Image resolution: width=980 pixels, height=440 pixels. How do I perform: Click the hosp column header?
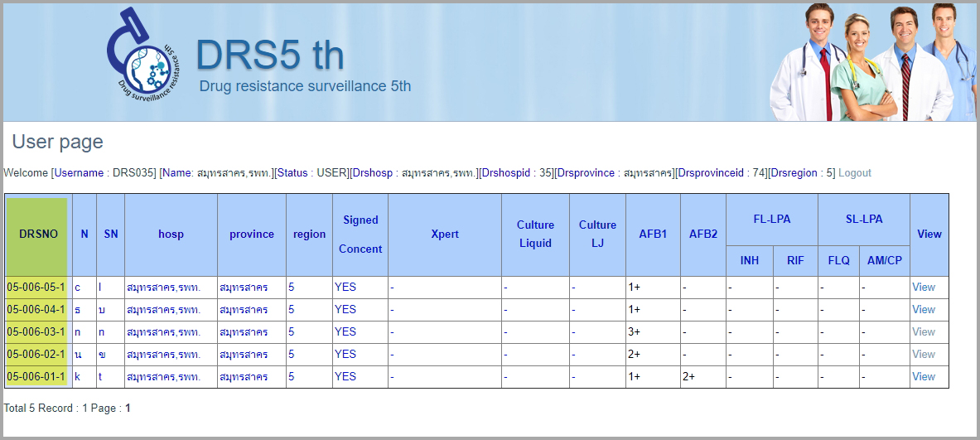click(x=171, y=235)
